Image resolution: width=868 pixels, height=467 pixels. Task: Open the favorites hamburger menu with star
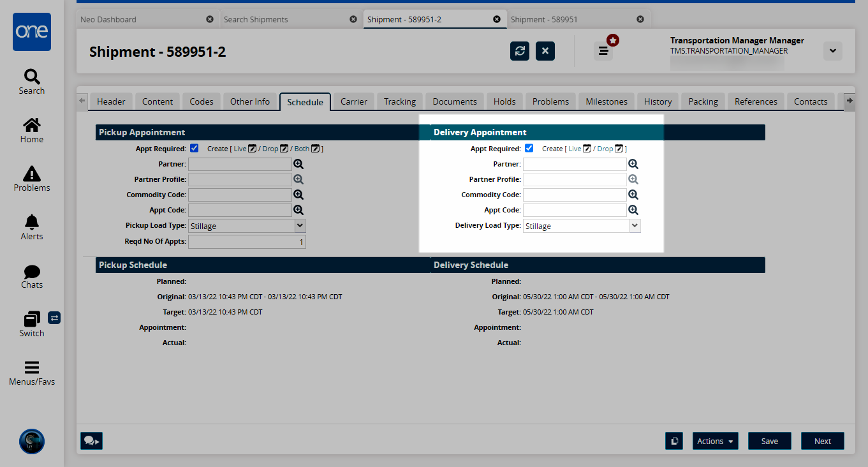(x=603, y=50)
